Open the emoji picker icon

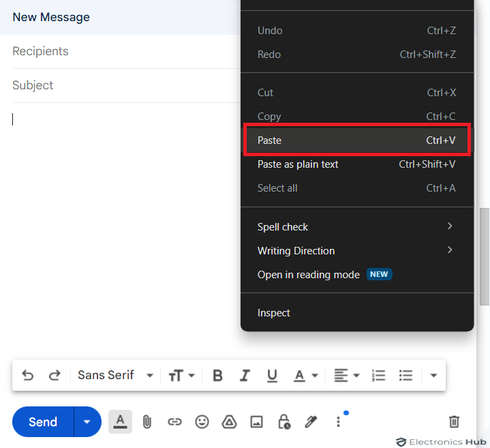[x=202, y=421]
